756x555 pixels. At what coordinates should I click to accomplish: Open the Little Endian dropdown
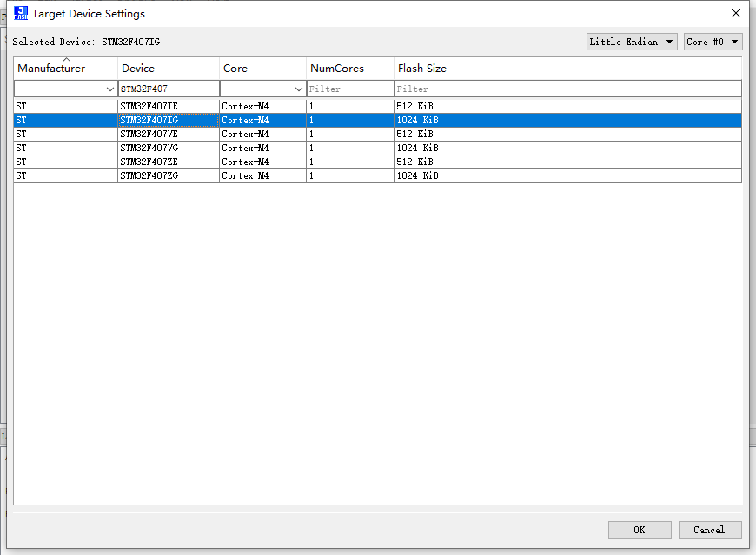pos(632,42)
